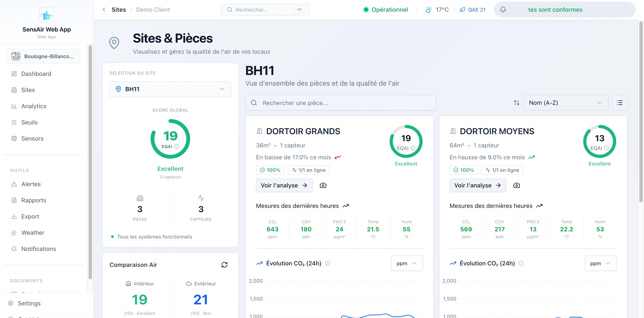
Task: Take snapshot of DORTOIR GRANDS camera icon
Action: (323, 186)
